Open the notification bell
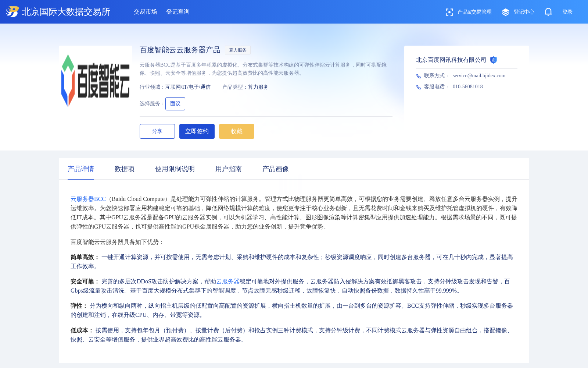 (548, 12)
